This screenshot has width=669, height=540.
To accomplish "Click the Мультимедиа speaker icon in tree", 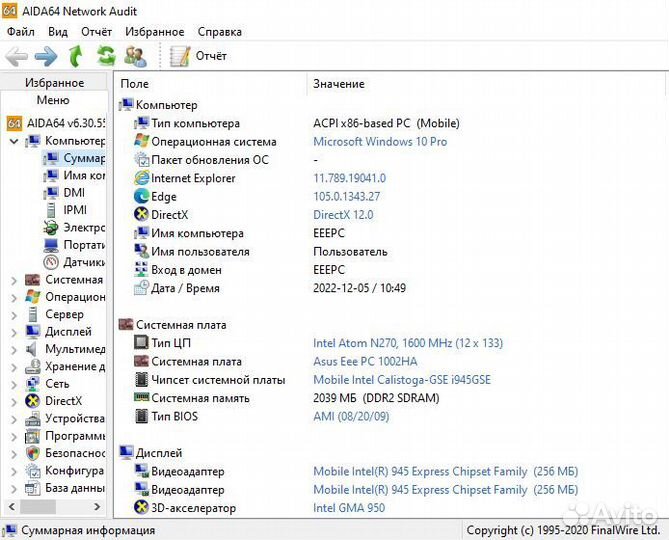I will pos(32,350).
